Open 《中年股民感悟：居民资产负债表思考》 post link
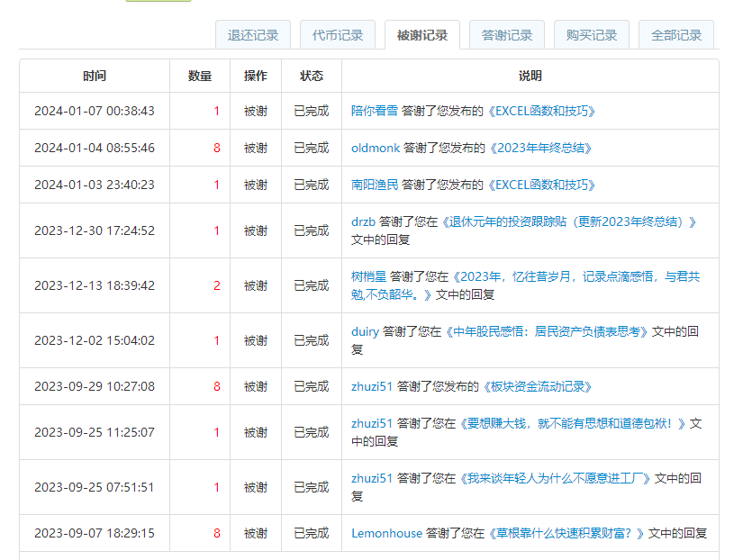The height and width of the screenshot is (560, 743). pos(548,331)
